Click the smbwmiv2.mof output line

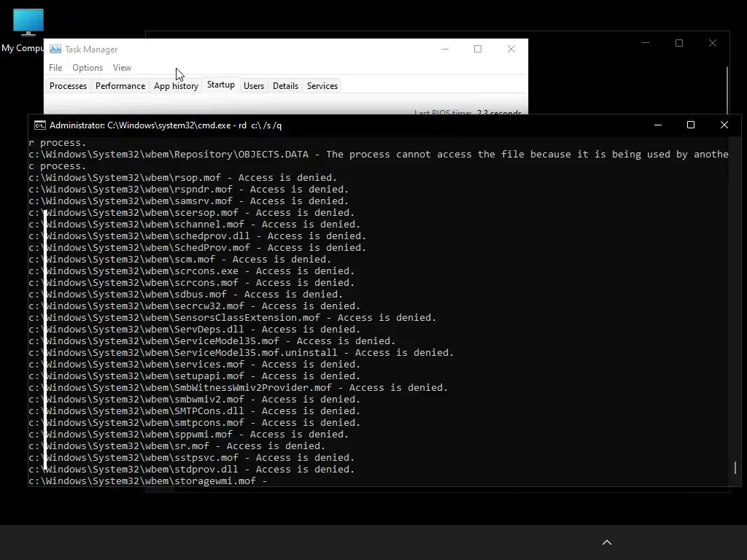click(x=194, y=399)
